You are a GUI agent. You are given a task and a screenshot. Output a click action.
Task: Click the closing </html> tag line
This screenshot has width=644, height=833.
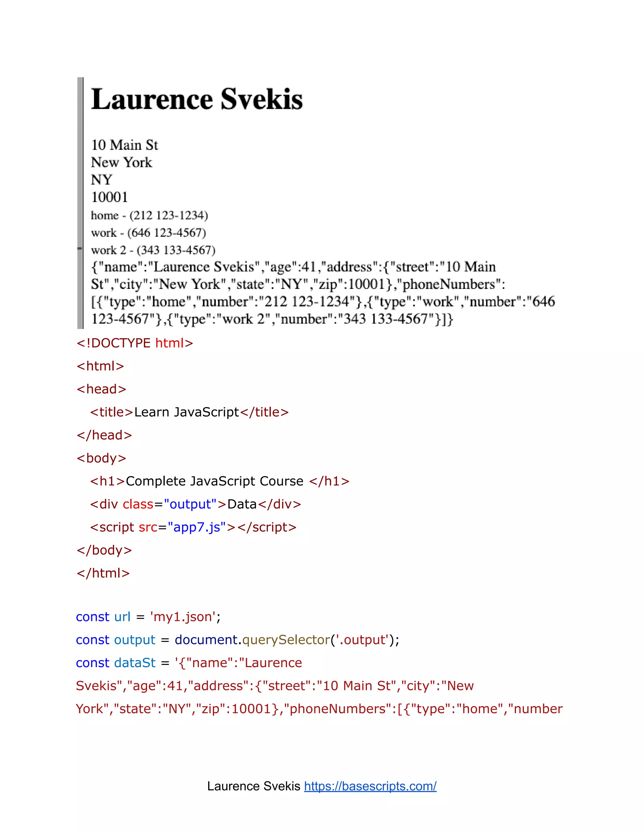click(103, 573)
